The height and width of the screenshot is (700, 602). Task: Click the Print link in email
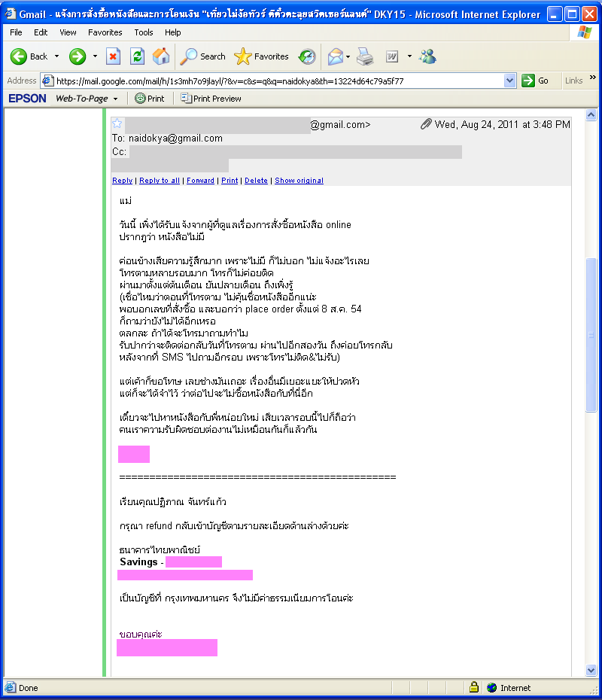click(230, 181)
